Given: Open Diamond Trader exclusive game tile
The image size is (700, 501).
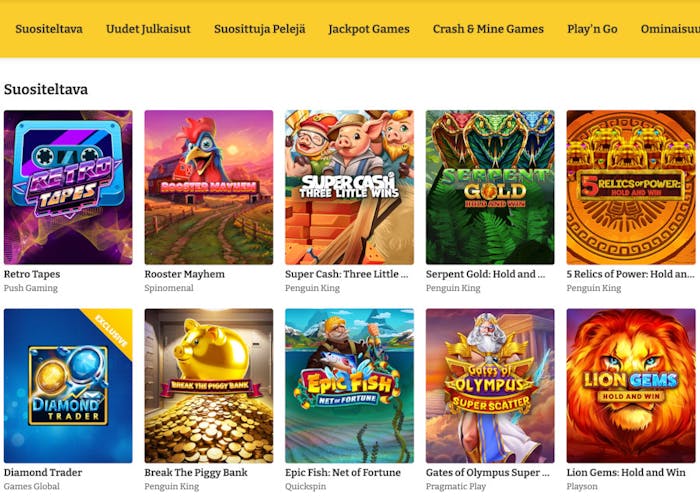Looking at the screenshot, I should tap(68, 385).
